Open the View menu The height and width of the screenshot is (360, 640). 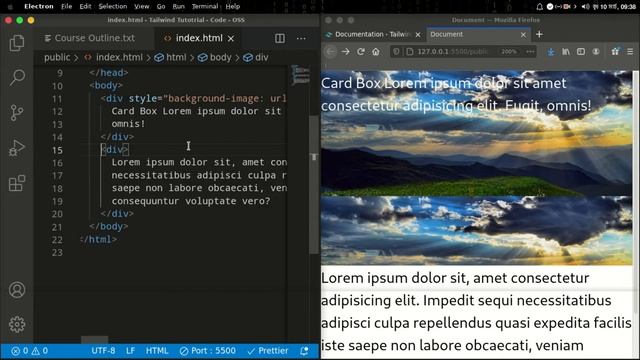142,7
